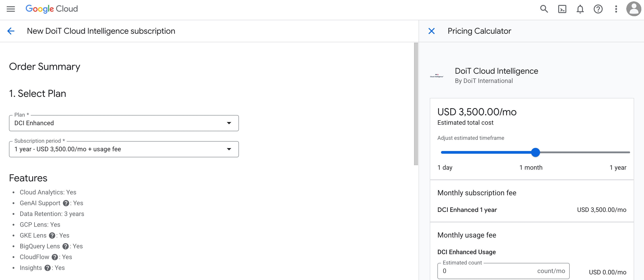644x280 pixels.
Task: Open the notifications bell
Action: [580, 9]
